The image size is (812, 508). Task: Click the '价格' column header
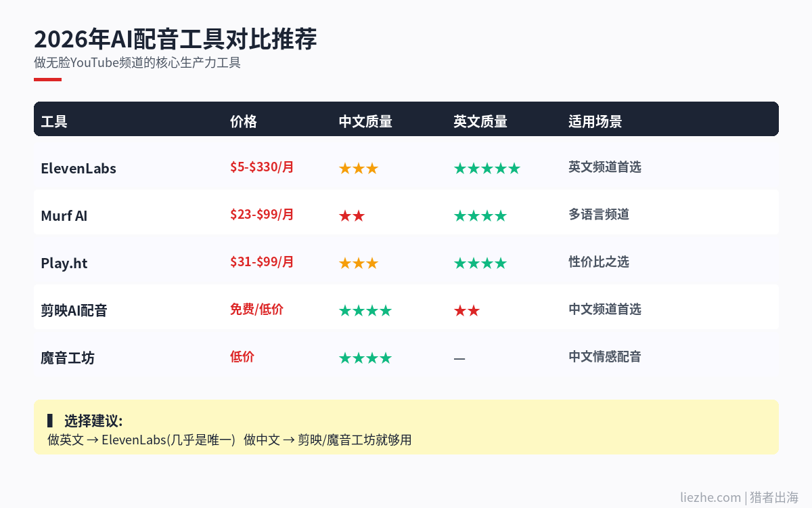pos(244,122)
